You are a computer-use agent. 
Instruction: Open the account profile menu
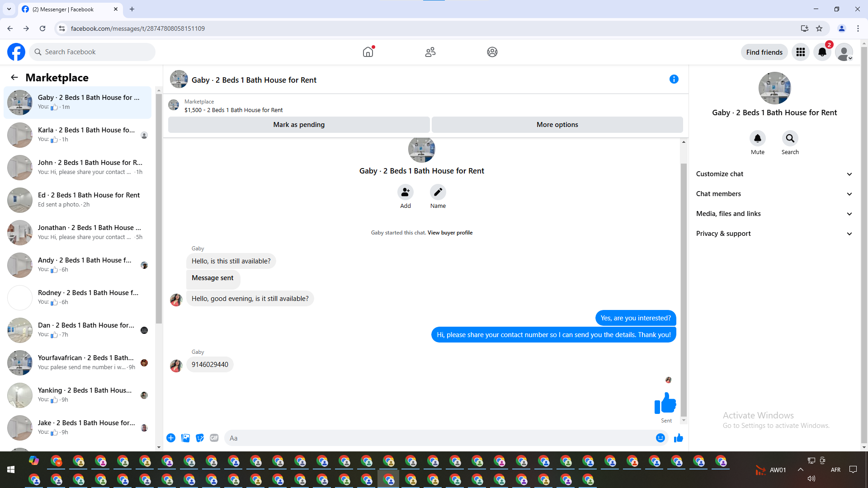[x=844, y=52]
